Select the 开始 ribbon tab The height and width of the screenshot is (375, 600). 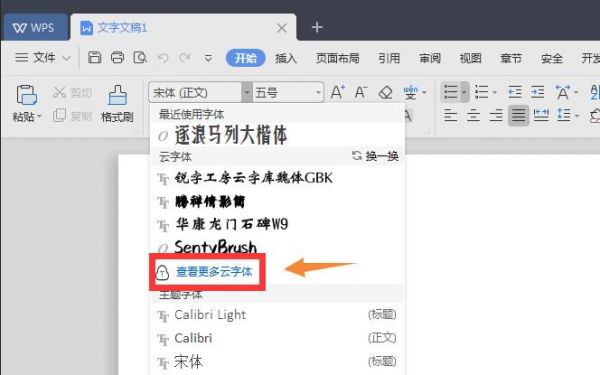click(x=246, y=58)
